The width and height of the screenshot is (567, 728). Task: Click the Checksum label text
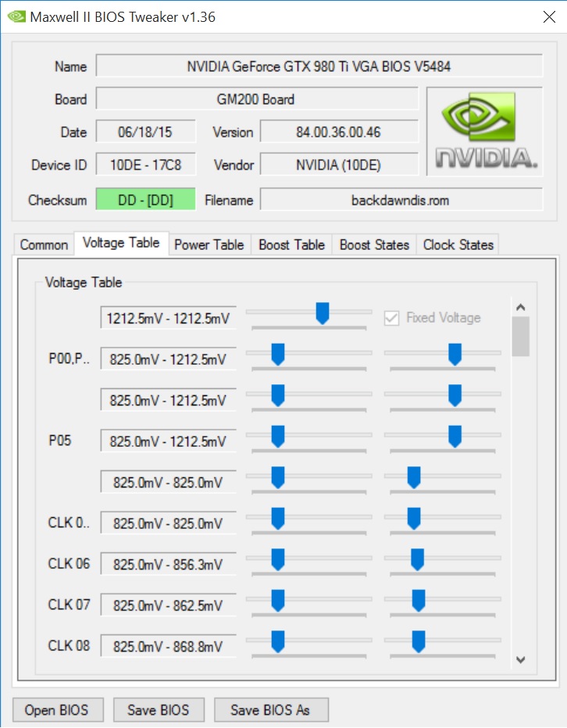point(57,200)
